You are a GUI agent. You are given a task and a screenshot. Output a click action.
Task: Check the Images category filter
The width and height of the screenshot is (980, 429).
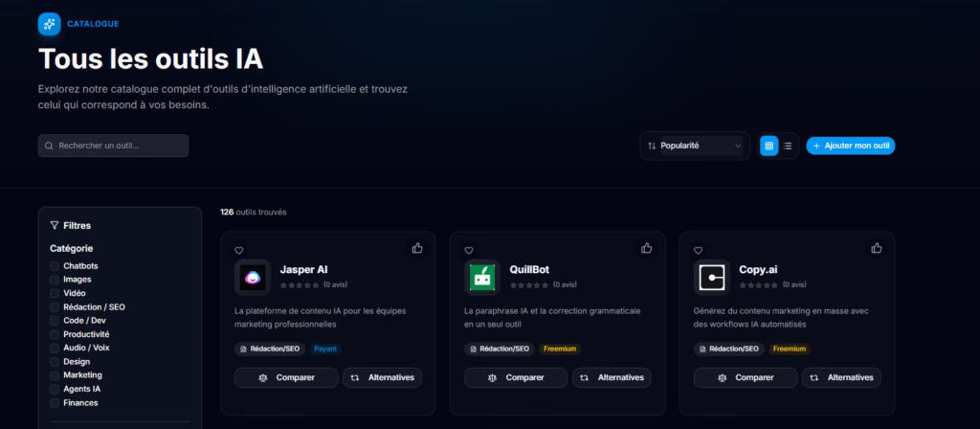point(55,280)
